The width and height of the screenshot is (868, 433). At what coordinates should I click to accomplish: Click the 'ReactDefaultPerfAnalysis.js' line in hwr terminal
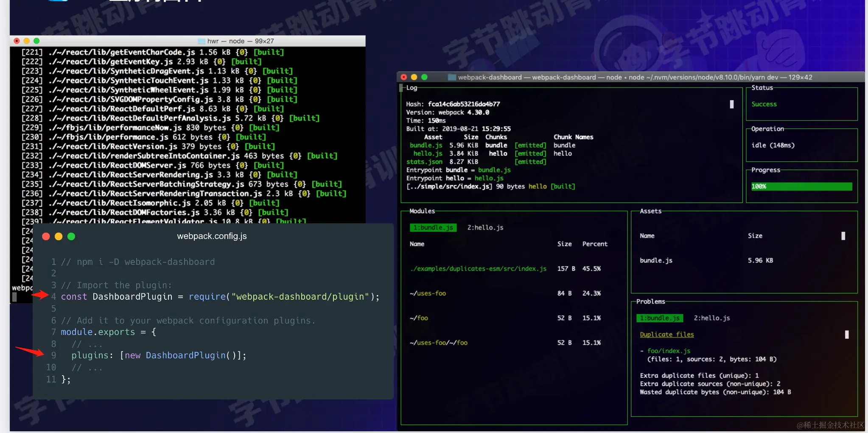pos(171,118)
